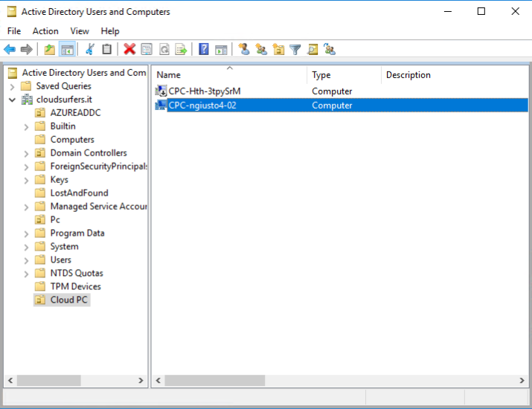Sort by the Name column header
This screenshot has width=532, height=409.
[x=229, y=74]
